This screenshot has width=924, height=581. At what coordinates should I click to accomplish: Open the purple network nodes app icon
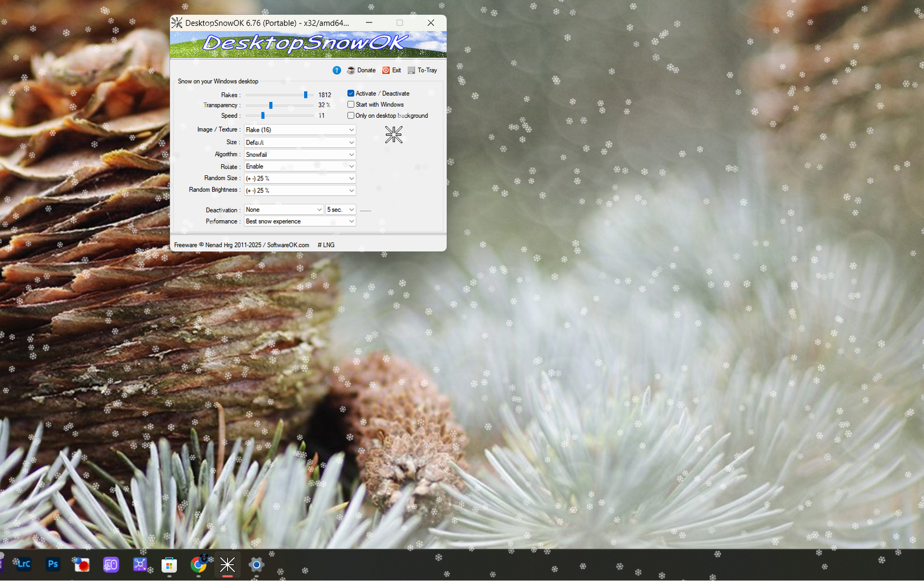coord(140,564)
